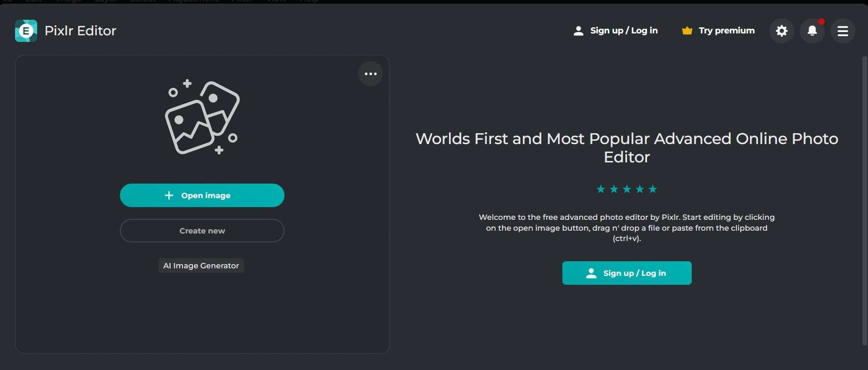The height and width of the screenshot is (370, 868).
Task: Click the stacked photos illustration icon
Action: coord(202,117)
